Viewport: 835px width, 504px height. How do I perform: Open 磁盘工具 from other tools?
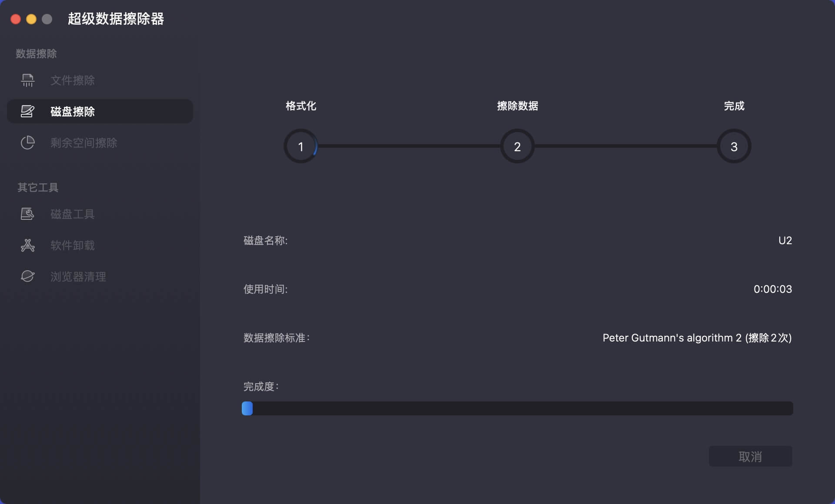pyautogui.click(x=72, y=214)
